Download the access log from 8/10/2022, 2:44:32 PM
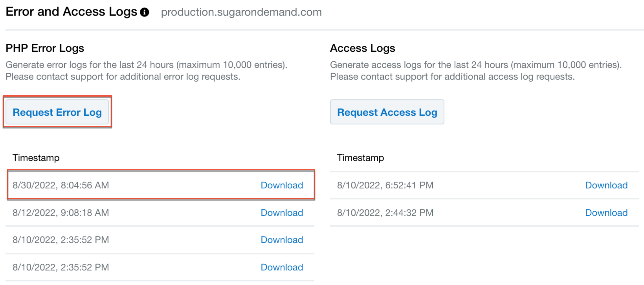Screen dimensions: 644x285 (x=606, y=213)
